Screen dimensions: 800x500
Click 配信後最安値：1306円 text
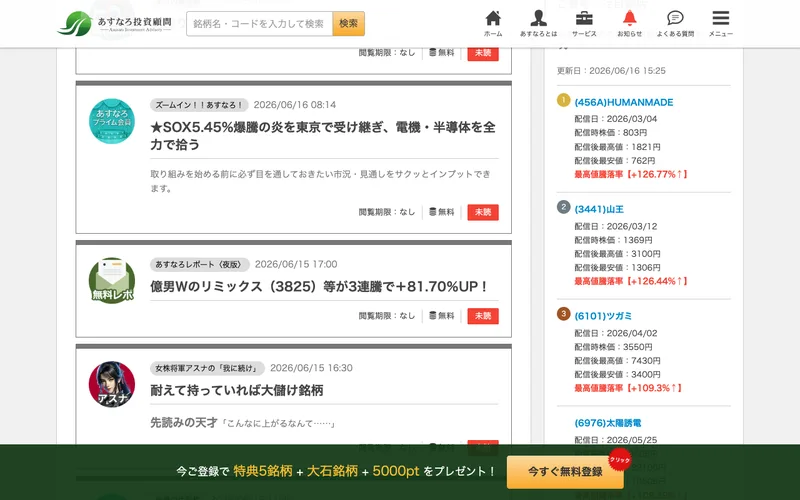[x=617, y=267]
